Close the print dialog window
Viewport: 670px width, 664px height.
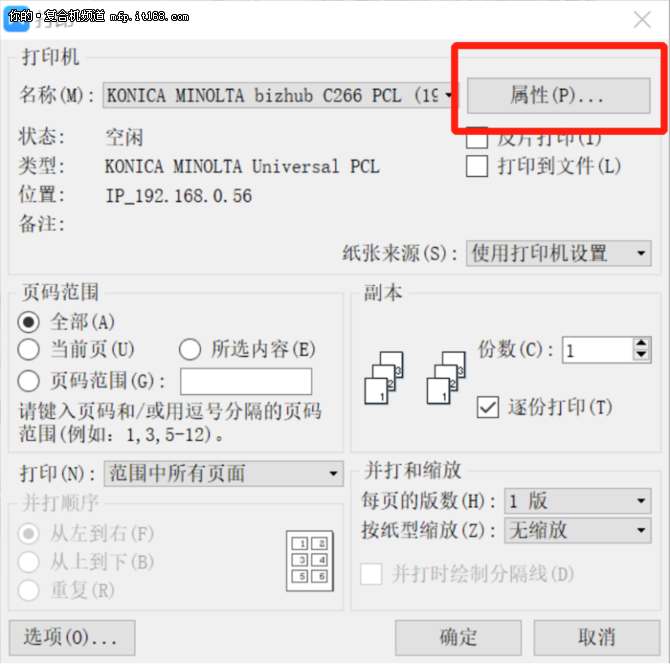(642, 20)
